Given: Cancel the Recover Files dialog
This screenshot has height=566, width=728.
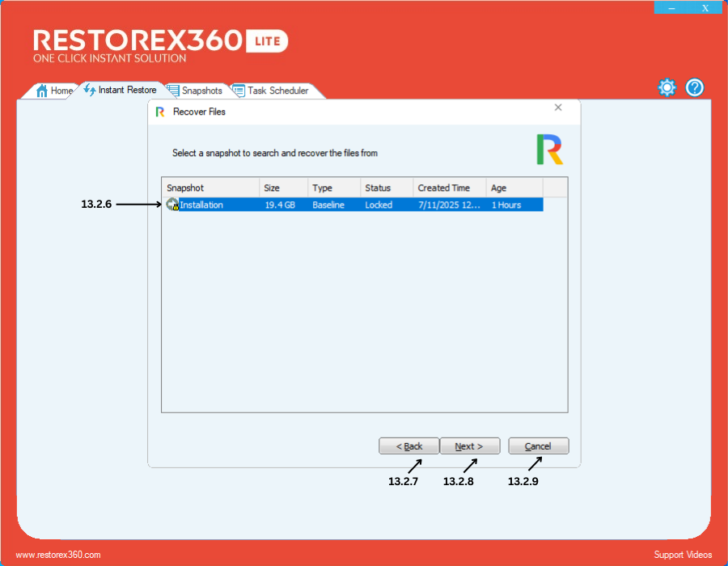Looking at the screenshot, I should (538, 446).
